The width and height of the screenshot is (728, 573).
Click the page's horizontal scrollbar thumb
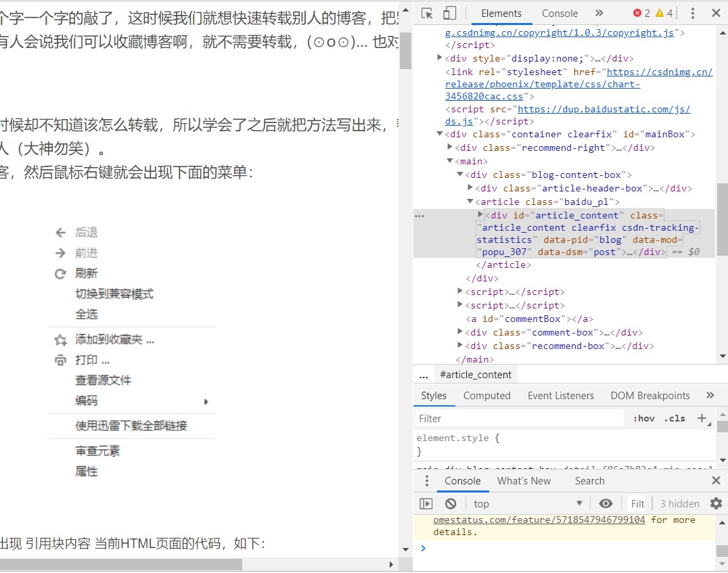pos(120,565)
